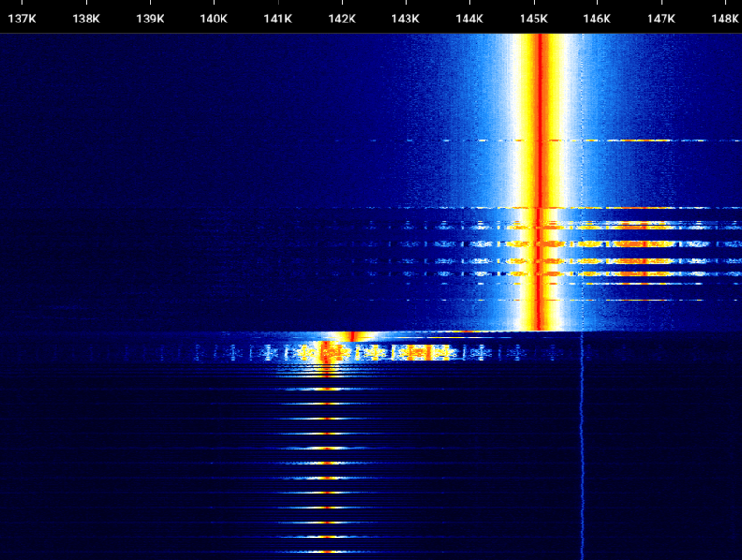Click the 138K frequency label

(86, 19)
